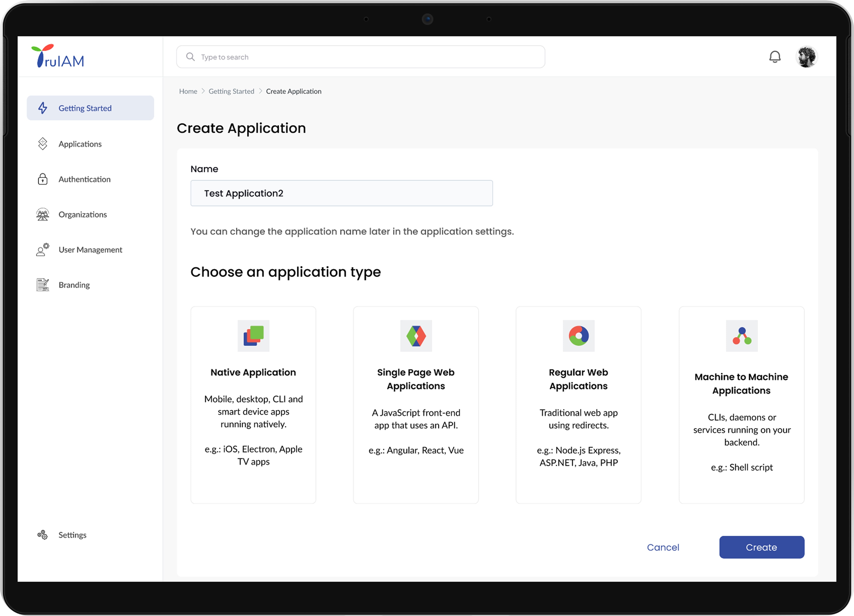Open Applications in the sidebar
The width and height of the screenshot is (854, 616).
tap(80, 144)
